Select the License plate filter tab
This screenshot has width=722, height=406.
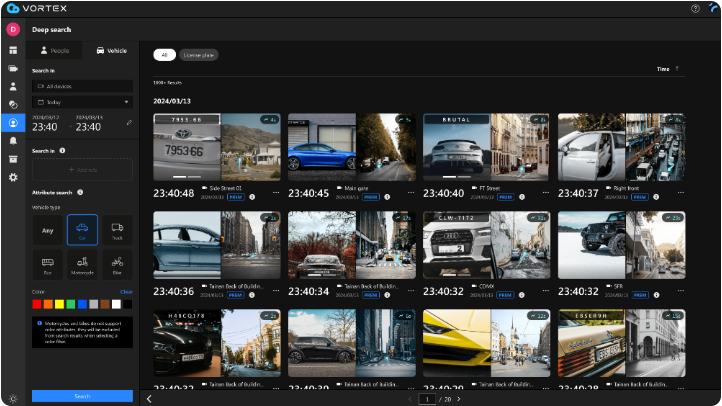199,55
